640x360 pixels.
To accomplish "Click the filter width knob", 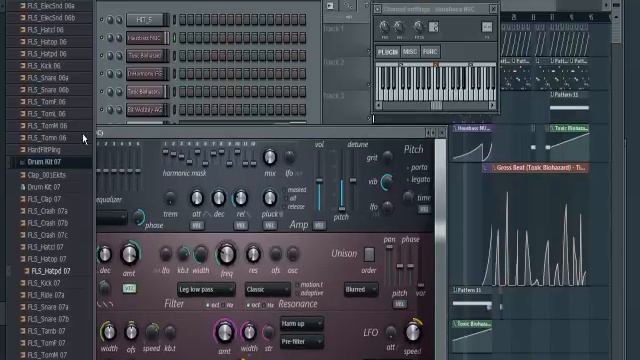I will [x=200, y=254].
